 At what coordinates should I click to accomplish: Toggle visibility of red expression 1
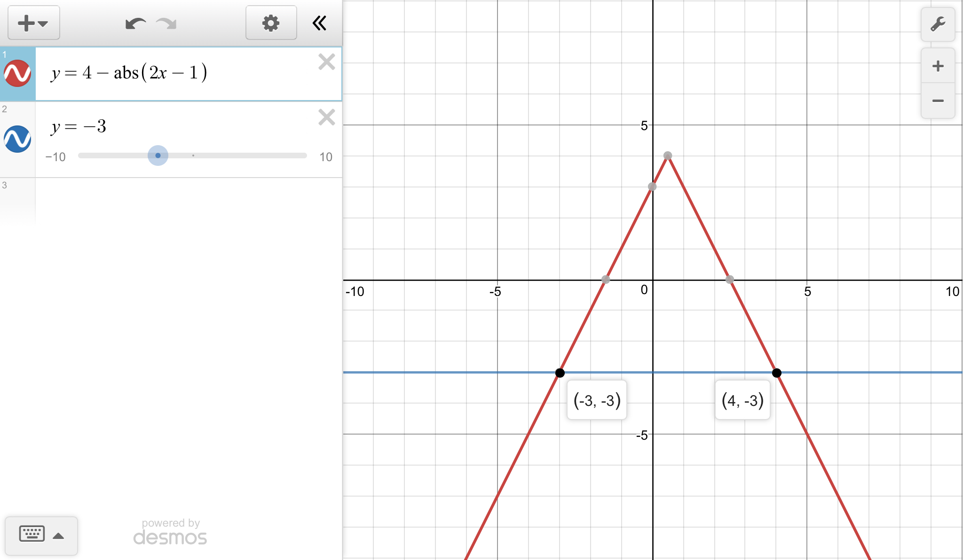tap(17, 74)
